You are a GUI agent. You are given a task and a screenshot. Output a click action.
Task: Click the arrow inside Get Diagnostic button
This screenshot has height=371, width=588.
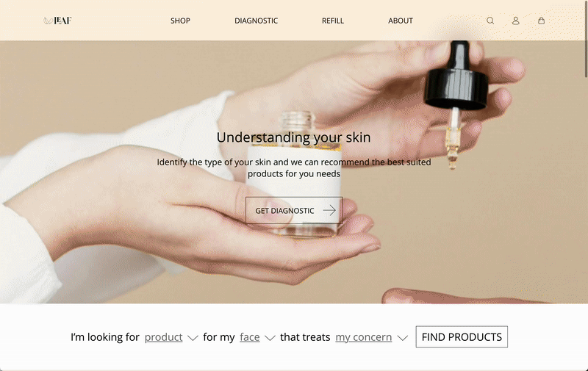point(329,211)
